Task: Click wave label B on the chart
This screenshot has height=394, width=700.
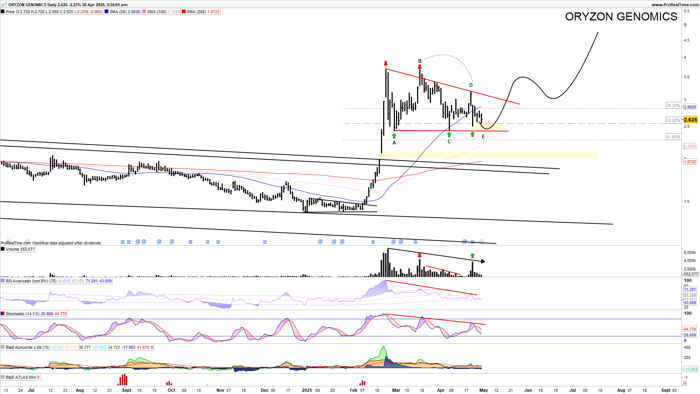Action: (420, 61)
